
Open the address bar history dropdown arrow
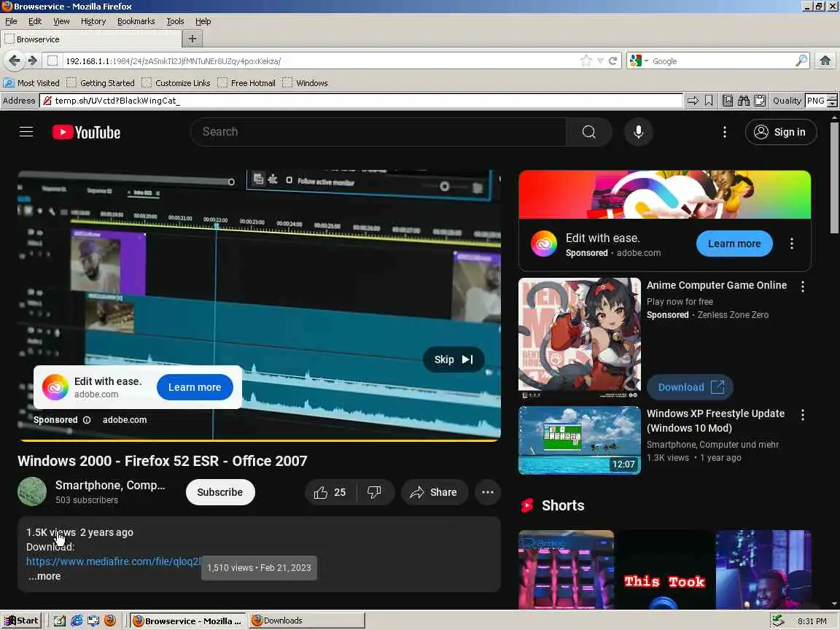tap(600, 61)
